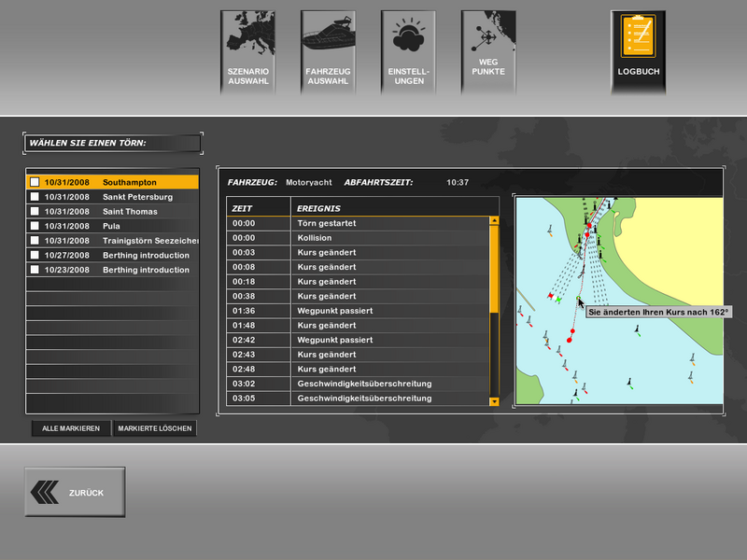Tick the checkbox for the Pula trip
The width and height of the screenshot is (747, 560).
click(x=35, y=226)
